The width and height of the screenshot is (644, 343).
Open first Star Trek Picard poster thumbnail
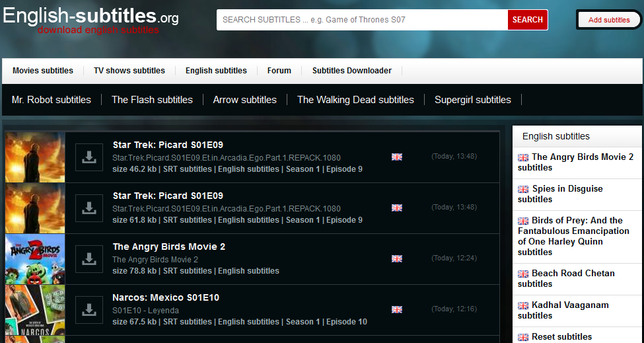[35, 157]
